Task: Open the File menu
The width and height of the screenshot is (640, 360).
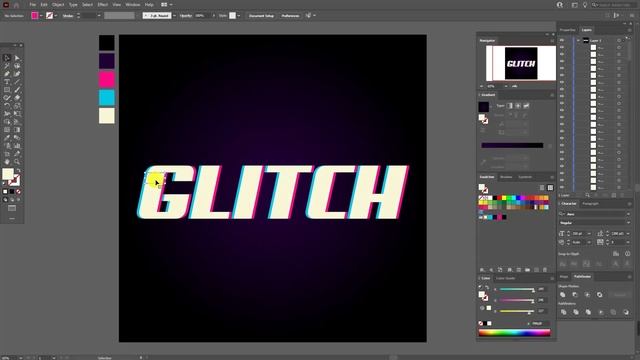Action: [x=32, y=4]
